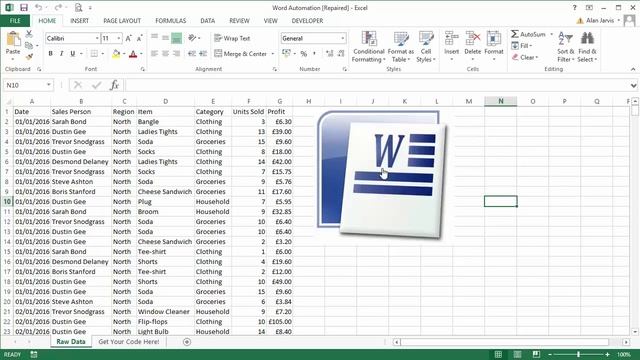The image size is (640, 360).
Task: Toggle Align Left horizontal alignment
Action: click(x=154, y=53)
